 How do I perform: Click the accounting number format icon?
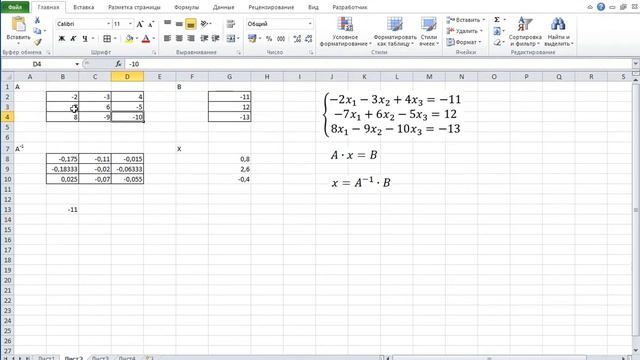click(252, 38)
